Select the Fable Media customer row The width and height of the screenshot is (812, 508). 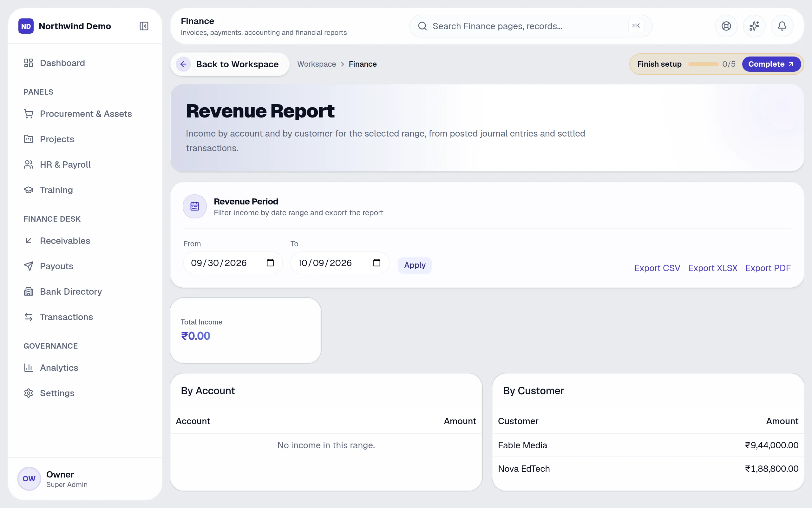[648, 445]
